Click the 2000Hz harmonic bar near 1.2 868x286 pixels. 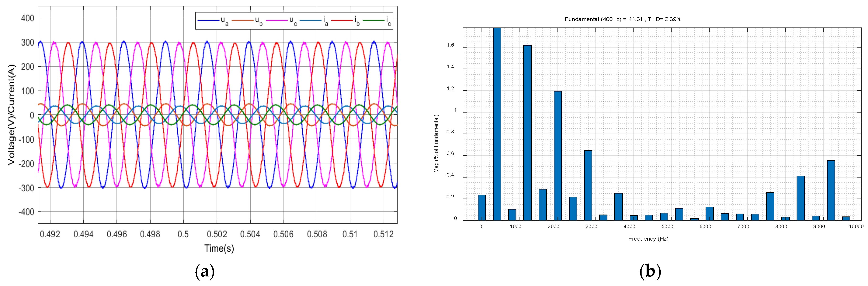pyautogui.click(x=558, y=156)
